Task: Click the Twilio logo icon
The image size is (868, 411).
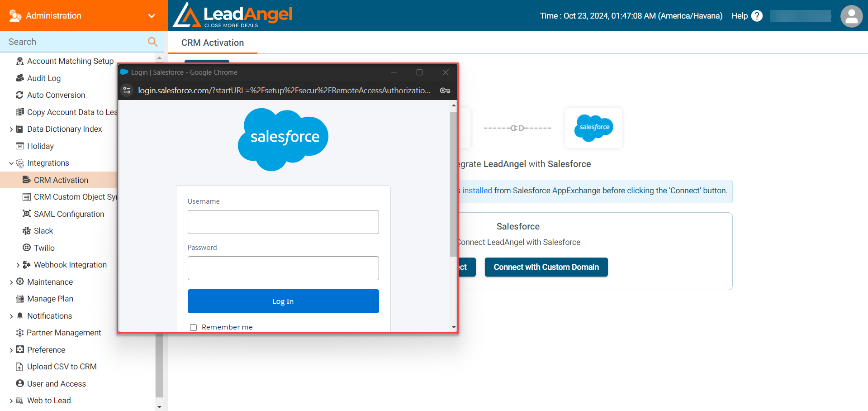Action: pyautogui.click(x=27, y=248)
